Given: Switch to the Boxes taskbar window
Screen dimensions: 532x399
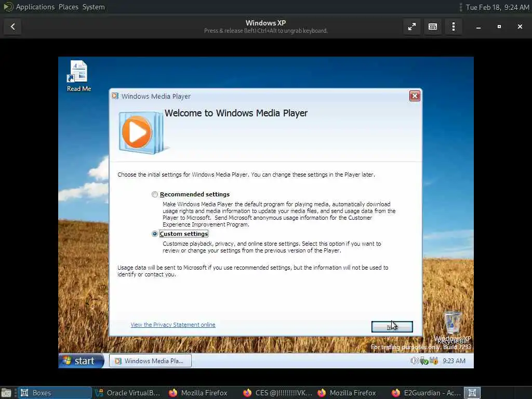Looking at the screenshot, I should click(55, 393).
